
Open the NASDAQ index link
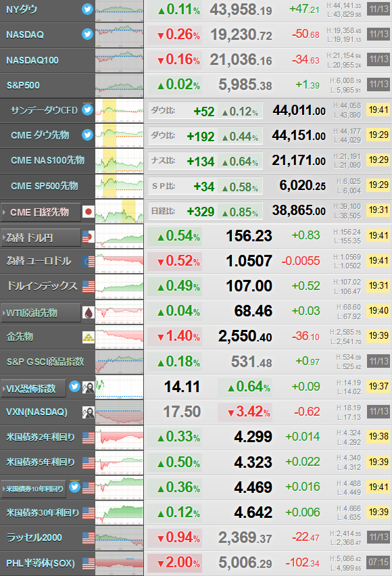[25, 34]
